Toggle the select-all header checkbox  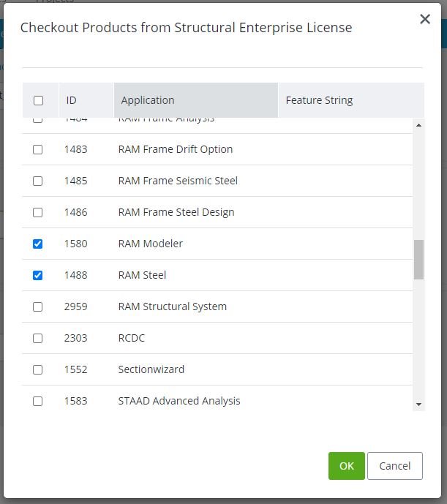tap(39, 100)
